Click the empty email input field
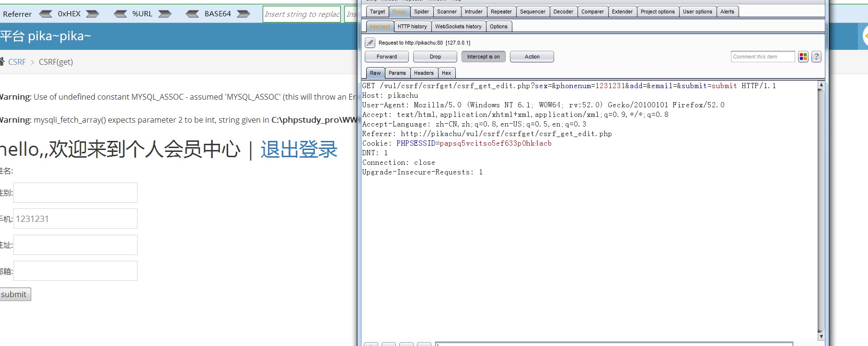Viewport: 868px width, 346px height. point(75,271)
